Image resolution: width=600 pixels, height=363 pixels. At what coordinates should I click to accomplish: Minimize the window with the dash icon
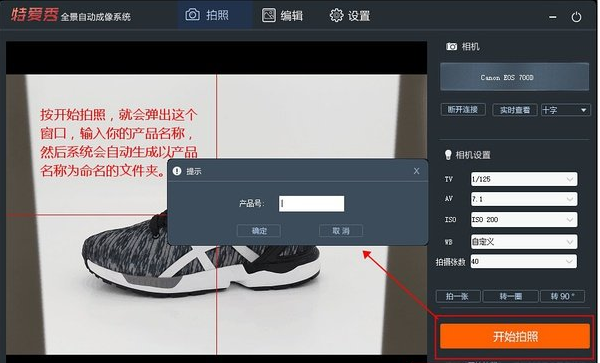coord(553,17)
